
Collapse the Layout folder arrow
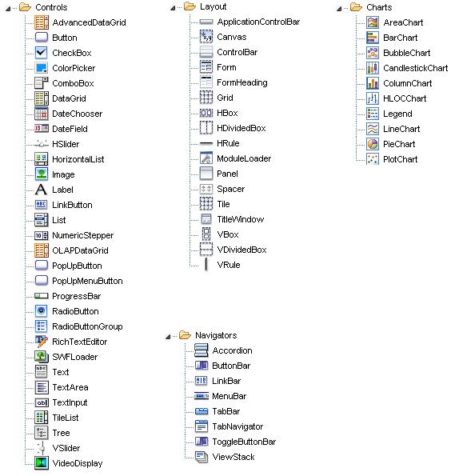coord(173,8)
